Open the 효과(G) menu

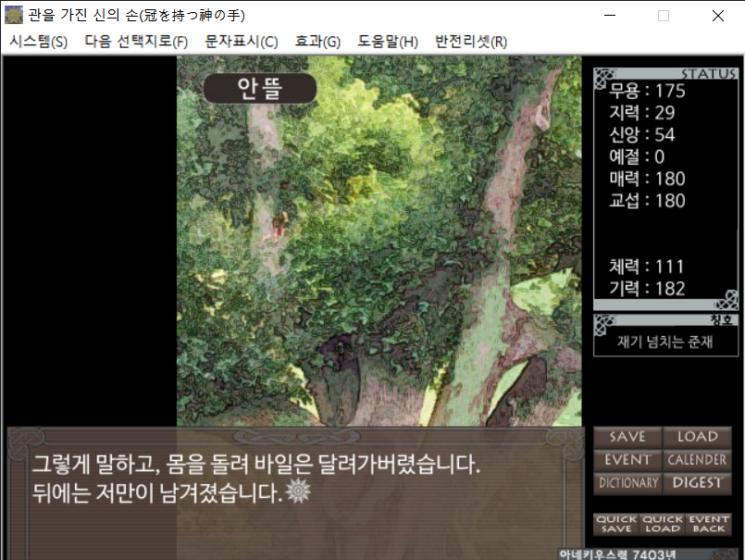click(x=317, y=42)
